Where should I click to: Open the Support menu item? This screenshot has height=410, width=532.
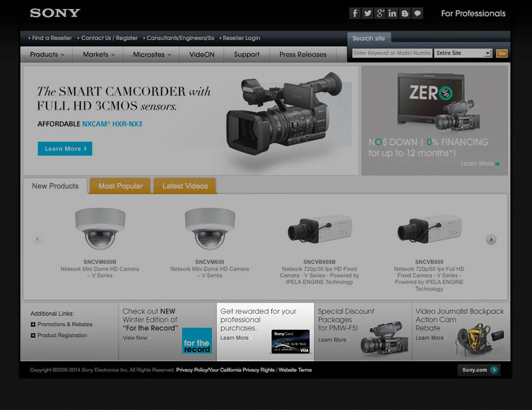pyautogui.click(x=247, y=54)
